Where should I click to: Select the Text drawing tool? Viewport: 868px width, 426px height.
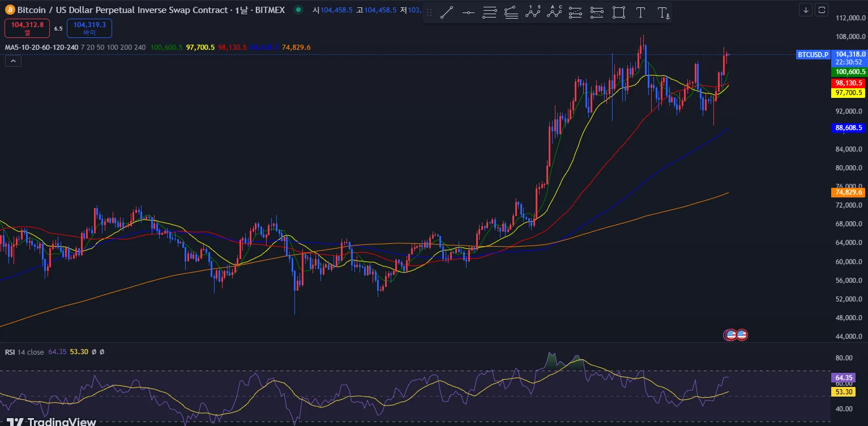[640, 12]
